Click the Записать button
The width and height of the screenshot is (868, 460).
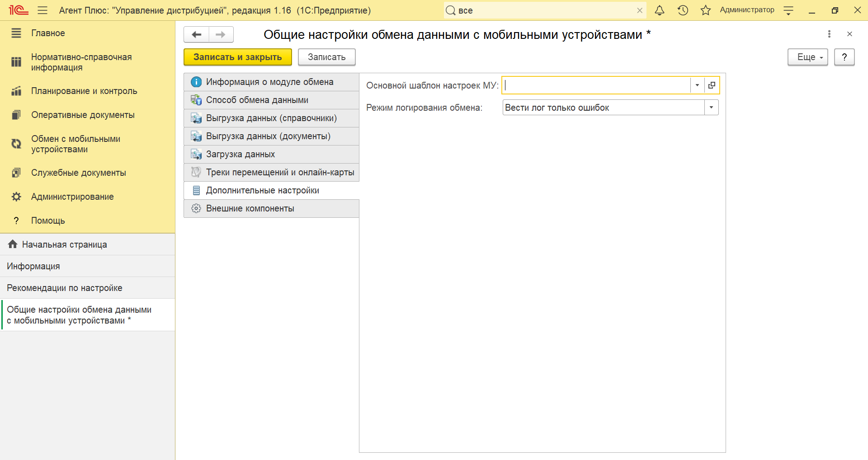(x=326, y=57)
